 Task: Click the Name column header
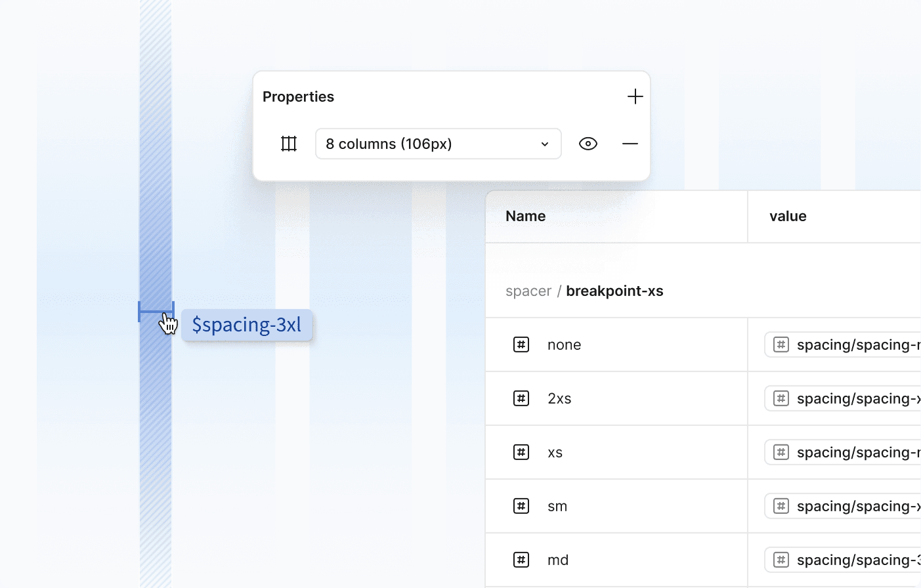[x=526, y=217]
